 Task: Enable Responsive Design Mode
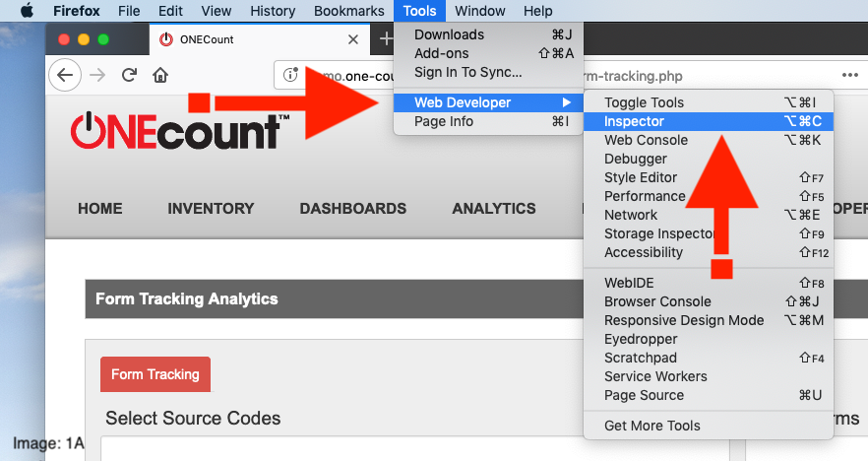coord(709,320)
